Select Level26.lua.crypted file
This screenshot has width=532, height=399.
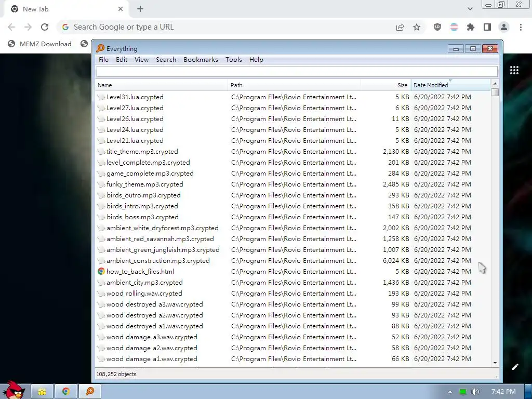[x=135, y=119]
